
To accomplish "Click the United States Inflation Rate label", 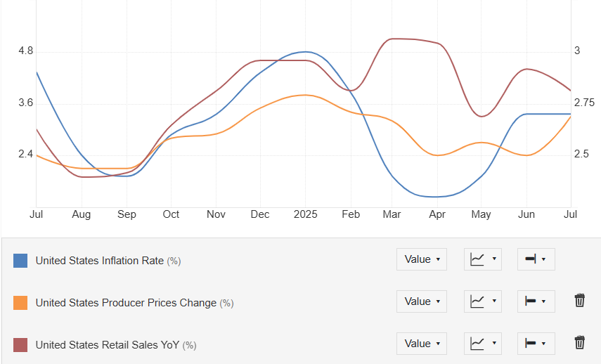I will click(99, 261).
